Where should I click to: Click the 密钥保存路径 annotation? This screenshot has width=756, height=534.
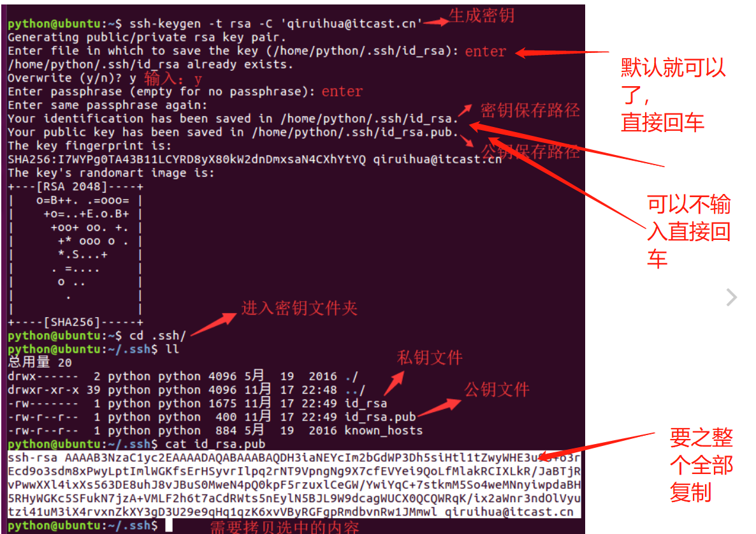tap(530, 110)
